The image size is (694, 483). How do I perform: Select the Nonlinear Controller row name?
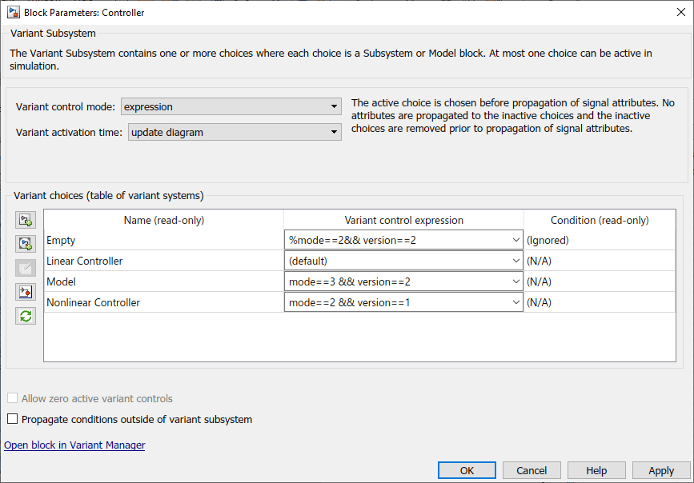93,303
